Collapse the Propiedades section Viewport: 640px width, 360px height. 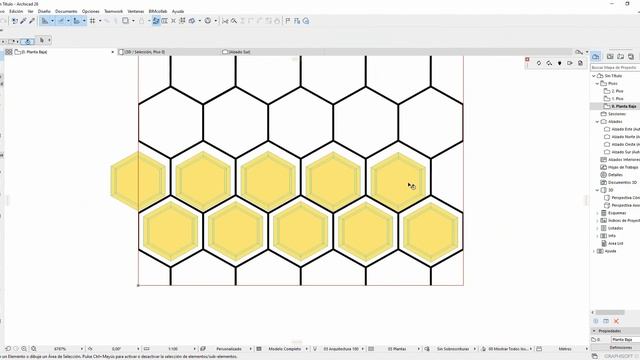pyautogui.click(x=594, y=331)
